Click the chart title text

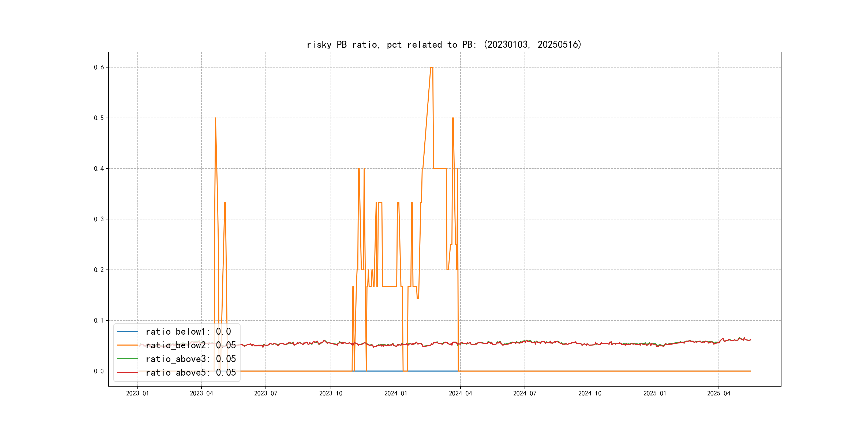[444, 44]
